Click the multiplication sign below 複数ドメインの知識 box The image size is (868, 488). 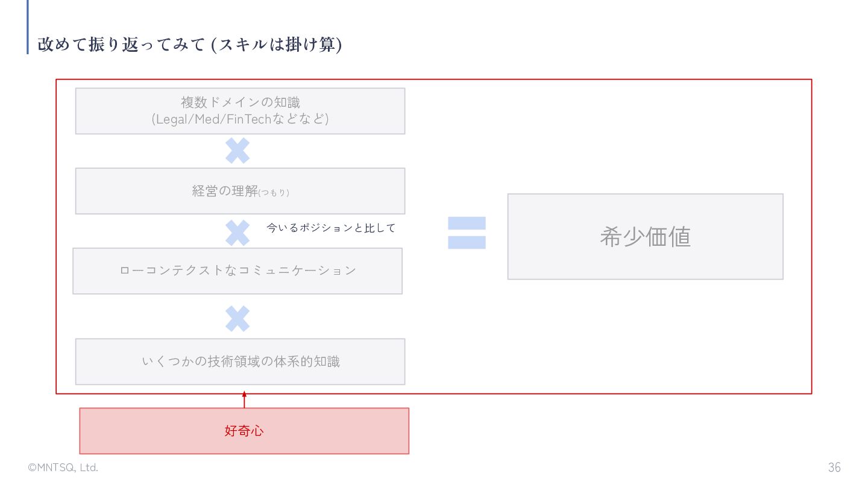point(237,151)
